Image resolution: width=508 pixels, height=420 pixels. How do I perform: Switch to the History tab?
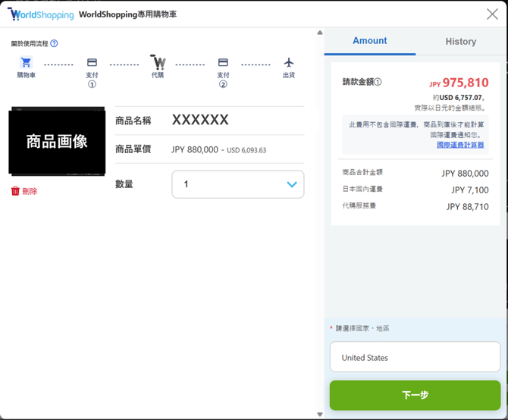click(x=460, y=42)
